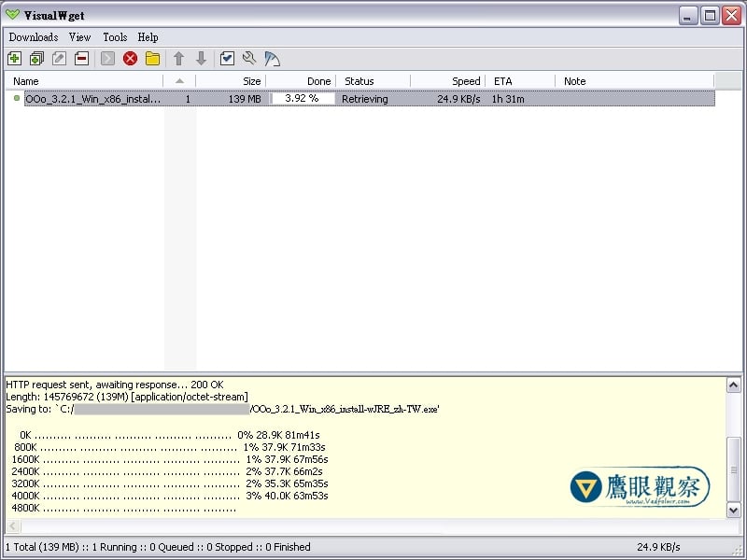This screenshot has height=560, width=747.
Task: Move download down with the down arrow
Action: [201, 59]
